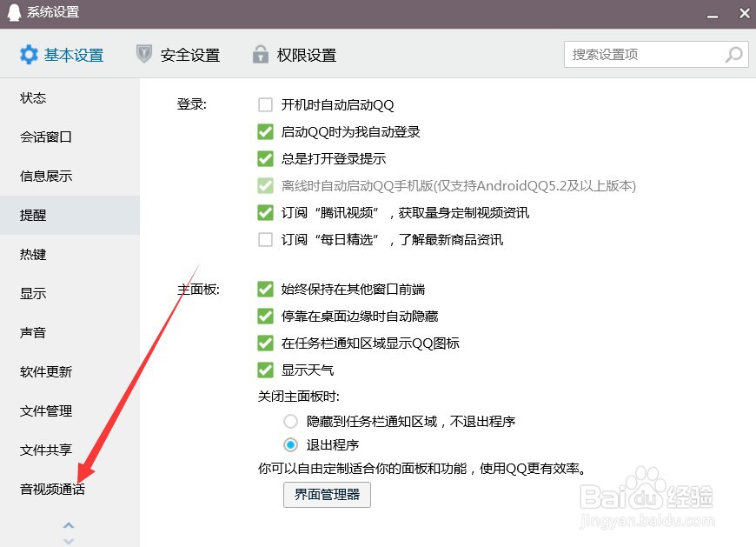Select the 退出程序 radio option
The image size is (756, 547).
290,444
